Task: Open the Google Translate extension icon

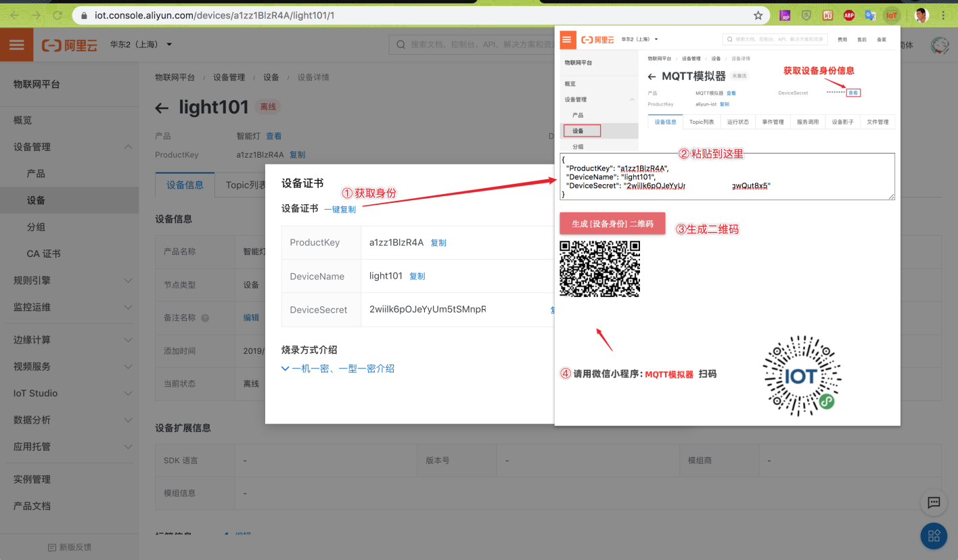Action: (870, 15)
